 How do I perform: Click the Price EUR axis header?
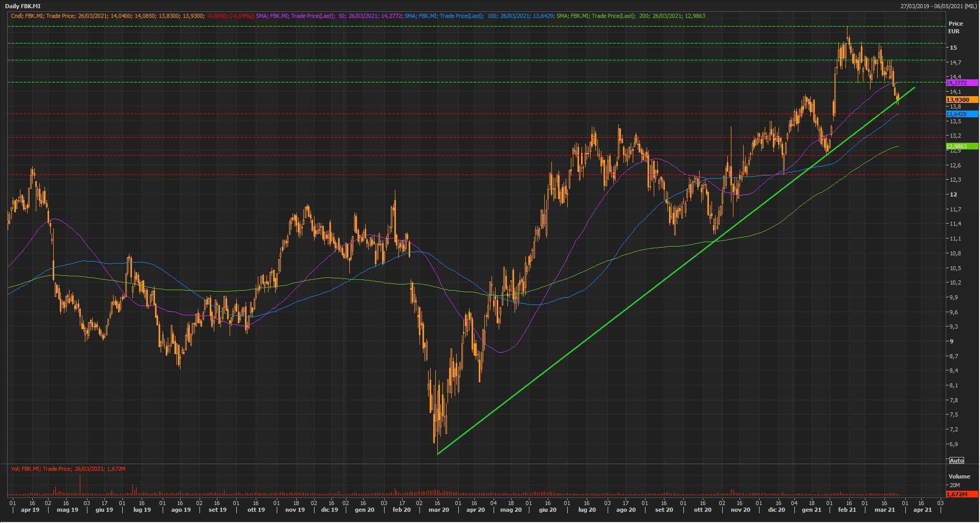point(955,27)
